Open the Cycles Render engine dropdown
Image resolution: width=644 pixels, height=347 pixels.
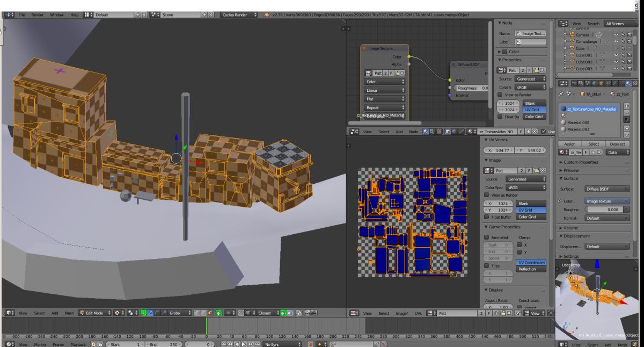point(239,15)
